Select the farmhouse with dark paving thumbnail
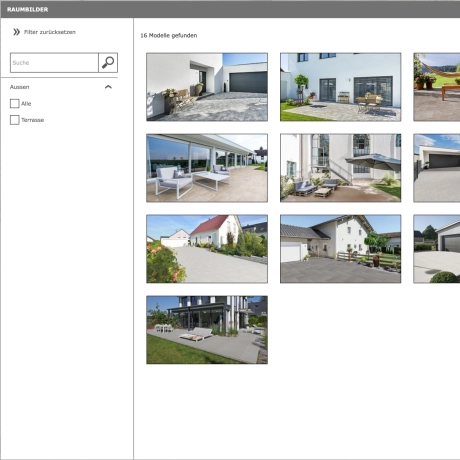This screenshot has height=460, width=460. (x=341, y=249)
